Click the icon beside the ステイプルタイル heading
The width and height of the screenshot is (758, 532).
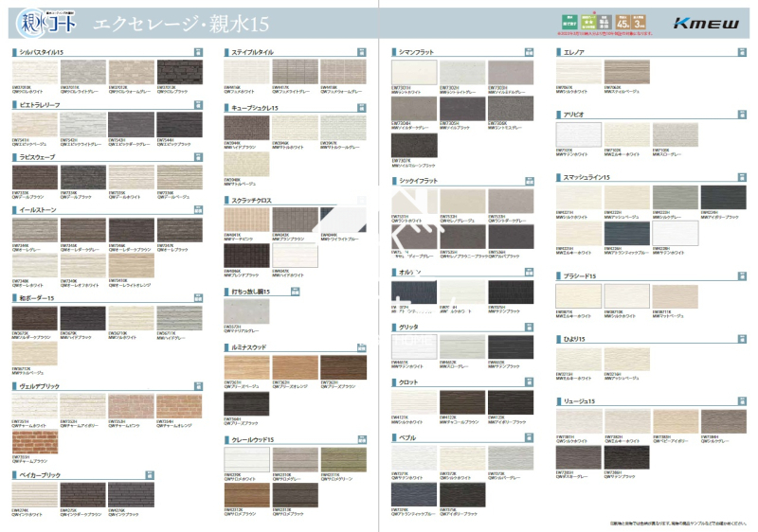[362, 52]
